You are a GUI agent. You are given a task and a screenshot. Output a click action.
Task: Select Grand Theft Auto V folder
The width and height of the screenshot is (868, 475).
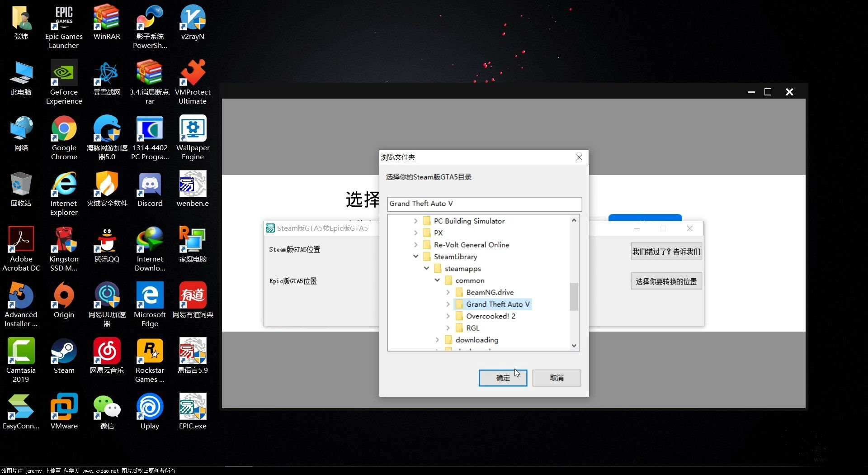[493, 304]
